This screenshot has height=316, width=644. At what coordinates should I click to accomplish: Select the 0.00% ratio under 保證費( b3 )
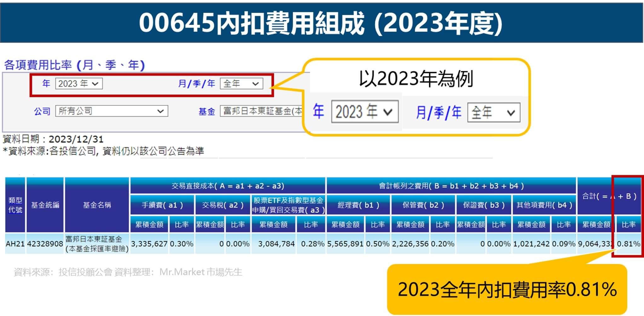[x=499, y=244]
